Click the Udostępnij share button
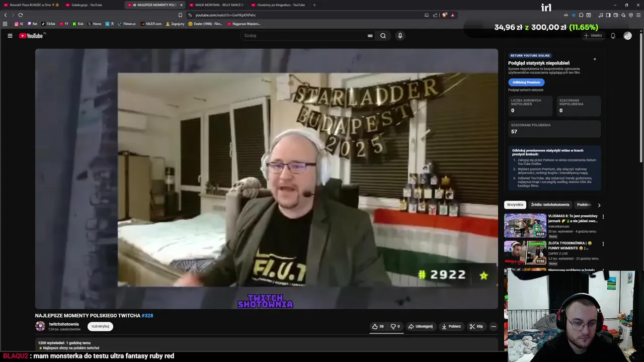The height and width of the screenshot is (362, 644). pos(421,326)
